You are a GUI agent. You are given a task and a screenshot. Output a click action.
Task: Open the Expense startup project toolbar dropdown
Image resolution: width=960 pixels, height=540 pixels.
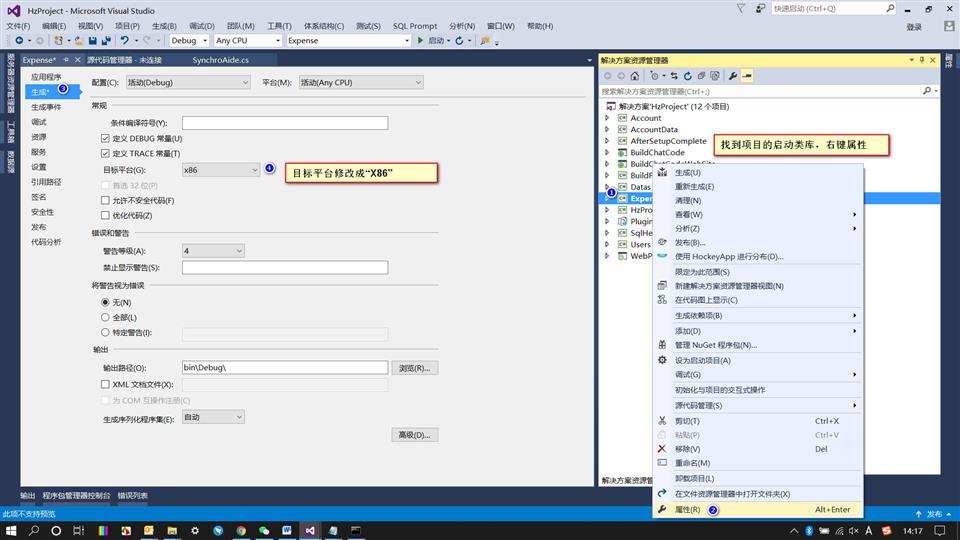[x=348, y=40]
